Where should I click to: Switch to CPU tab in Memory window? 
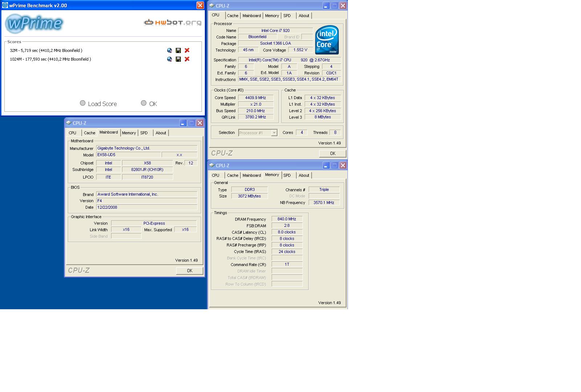[216, 175]
